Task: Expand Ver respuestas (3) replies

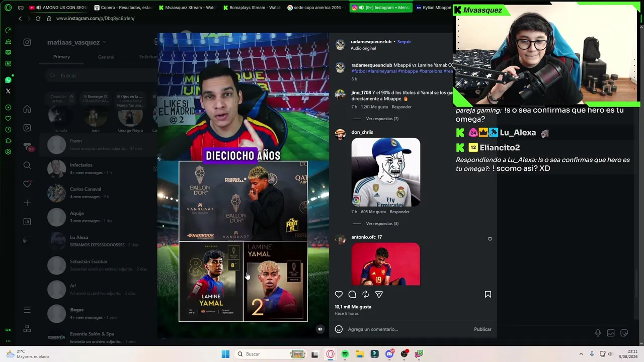Action: 382,224
